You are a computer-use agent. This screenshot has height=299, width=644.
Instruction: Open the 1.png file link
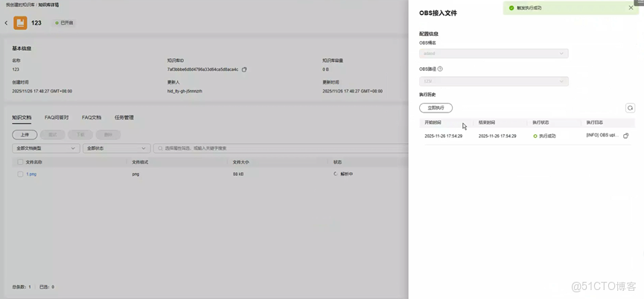pyautogui.click(x=31, y=174)
